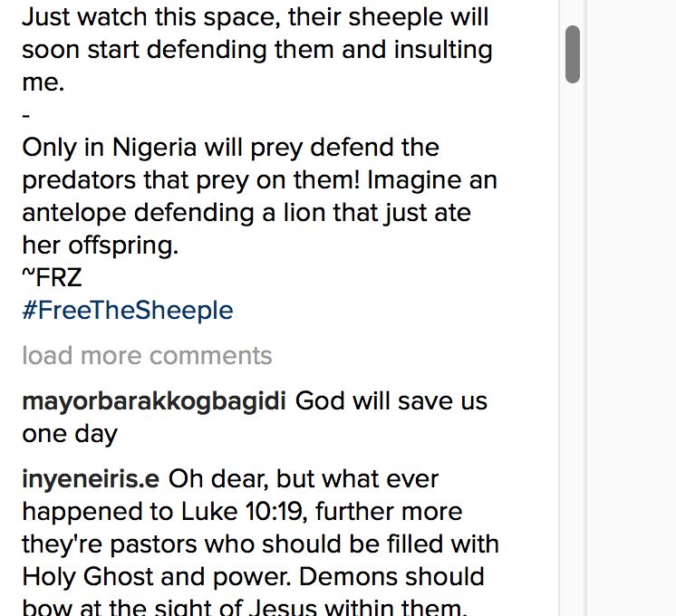Grab the vertical scrollbar thumb
Image resolution: width=676 pixels, height=616 pixels.
pyautogui.click(x=572, y=54)
